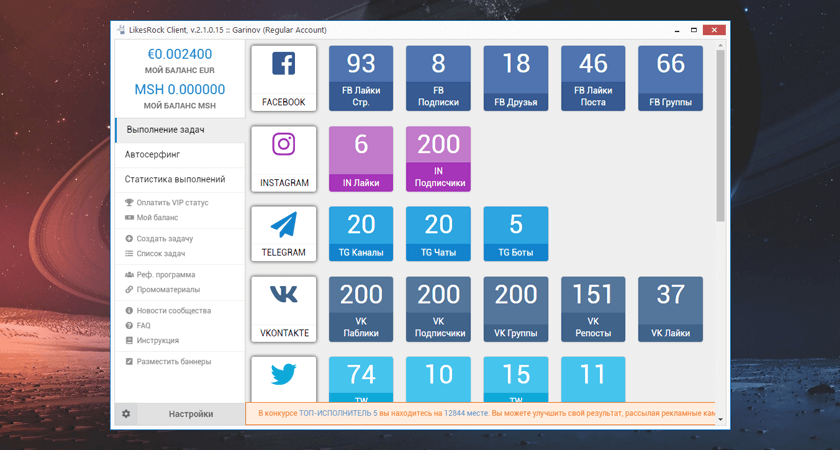Click the Оплатить VIP статус link
840x450 pixels.
172,203
